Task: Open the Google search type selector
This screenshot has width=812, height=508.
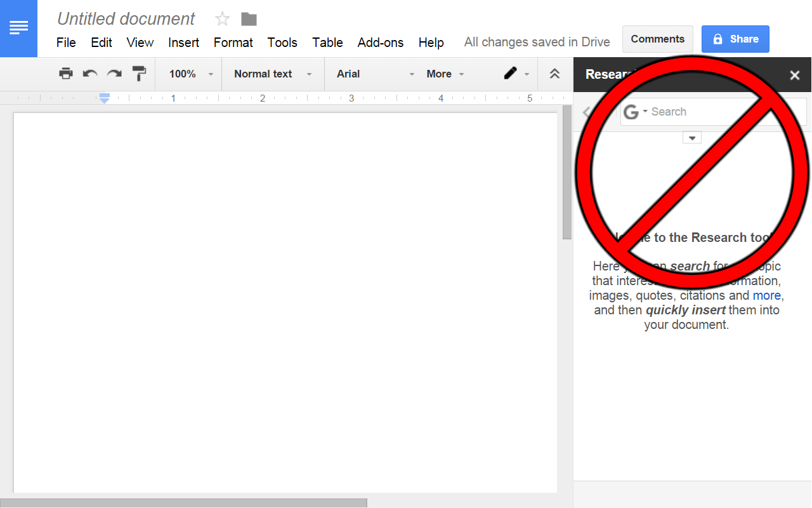Action: tap(635, 112)
